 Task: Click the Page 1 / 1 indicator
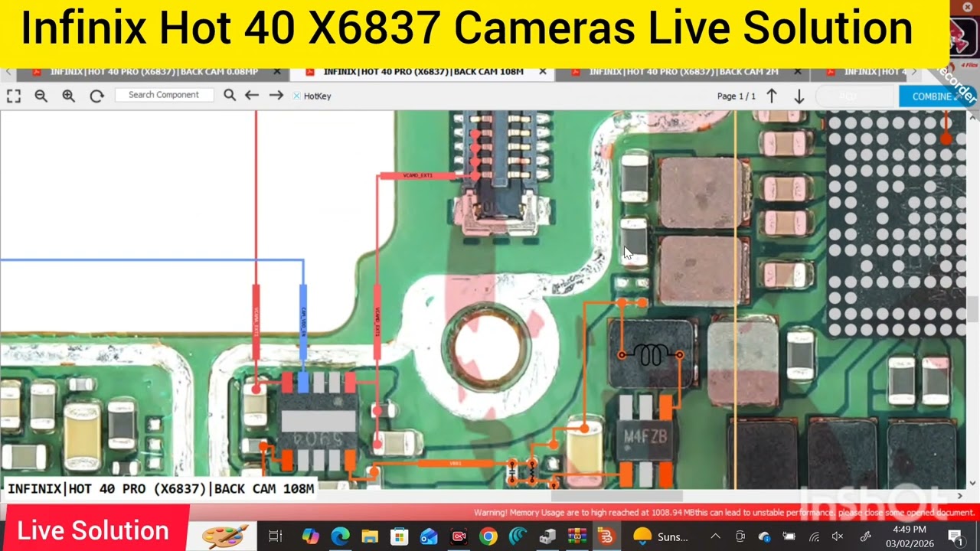pos(737,96)
